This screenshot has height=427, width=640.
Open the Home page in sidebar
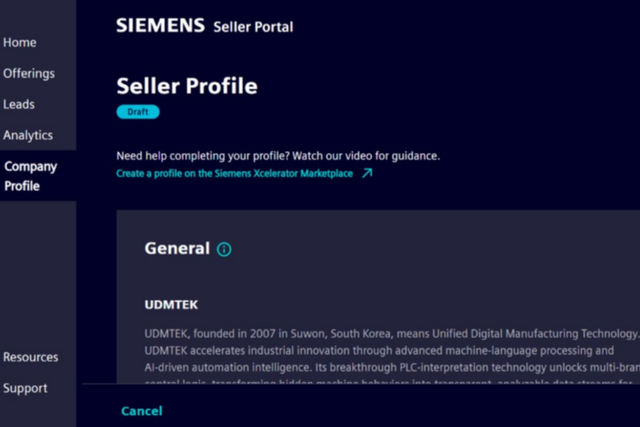(x=20, y=42)
